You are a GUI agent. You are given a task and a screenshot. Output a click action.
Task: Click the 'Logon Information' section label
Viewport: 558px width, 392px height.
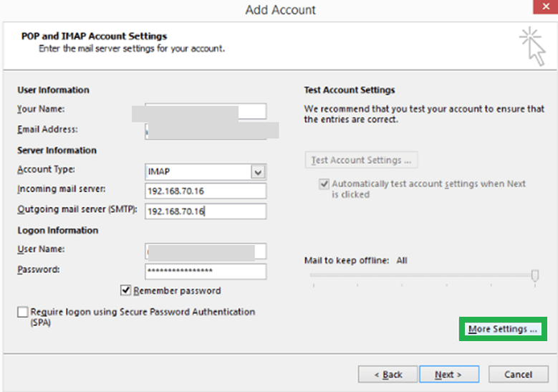[x=57, y=230]
